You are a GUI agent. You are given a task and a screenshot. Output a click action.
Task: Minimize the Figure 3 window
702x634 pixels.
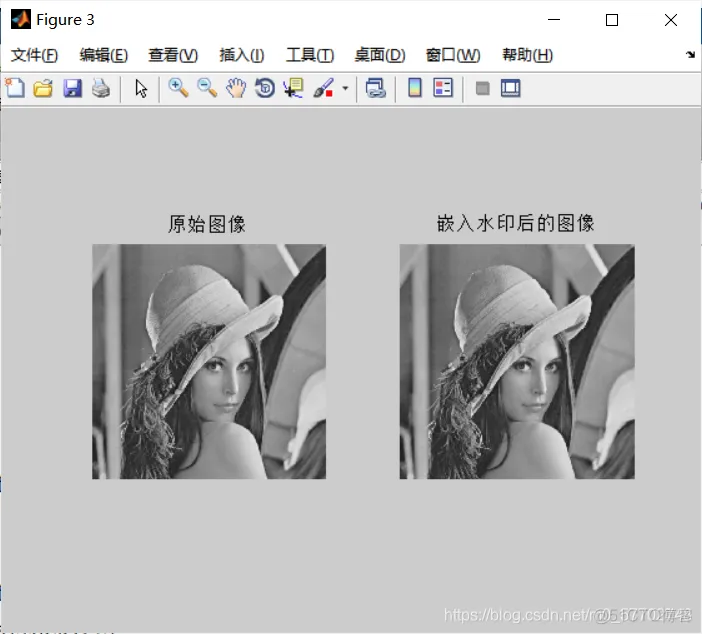(x=554, y=20)
